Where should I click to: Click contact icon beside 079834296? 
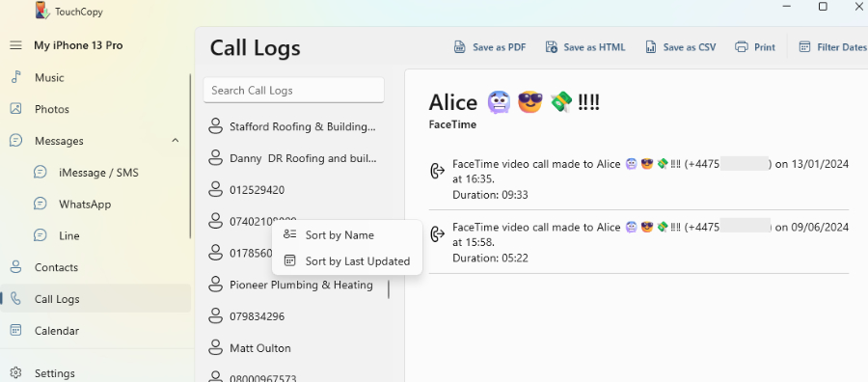215,316
